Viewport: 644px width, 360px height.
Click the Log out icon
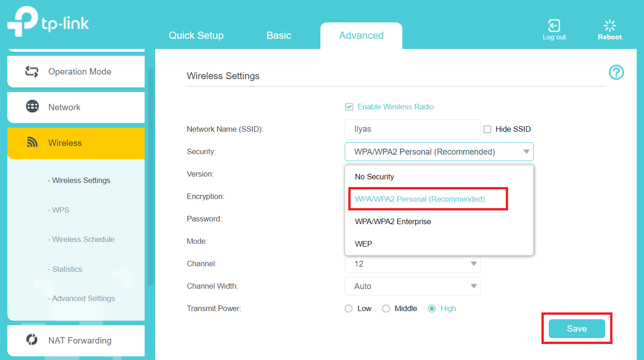[x=554, y=25]
